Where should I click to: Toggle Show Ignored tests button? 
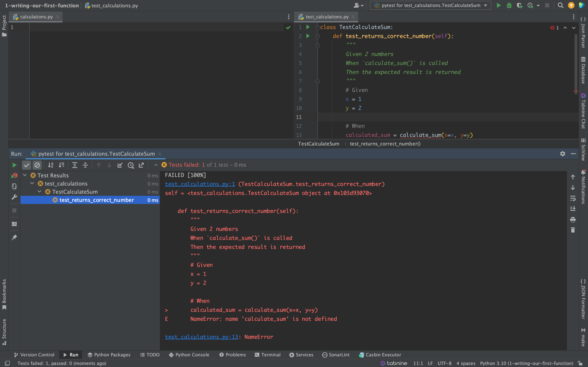(37, 165)
